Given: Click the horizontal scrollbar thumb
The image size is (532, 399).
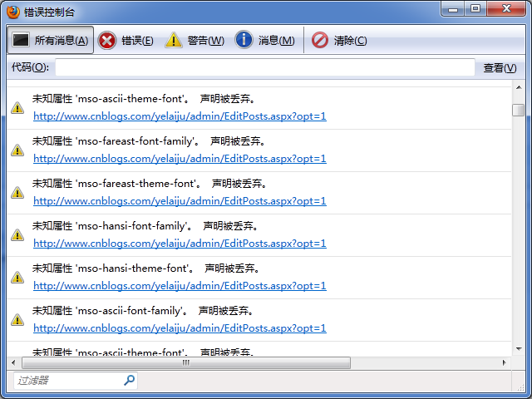Looking at the screenshot, I should click(186, 362).
